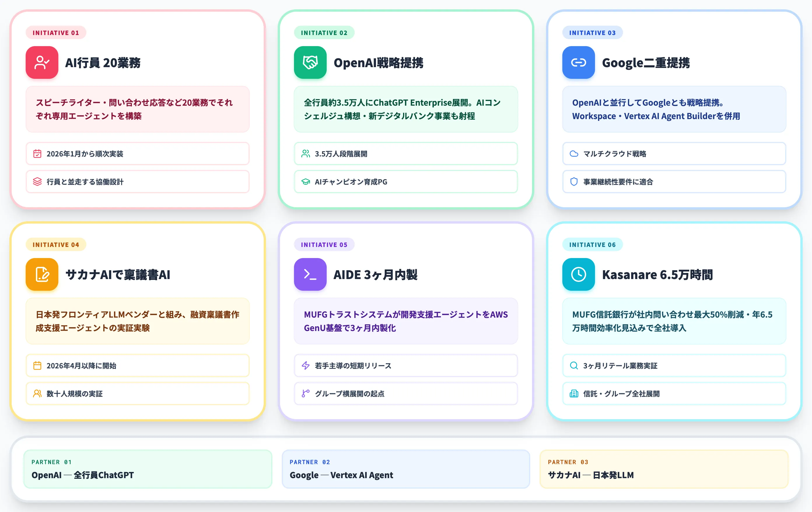Viewport: 812px width, 512px height.
Task: Click the 3.5万人段階展開 row text
Action: [341, 154]
